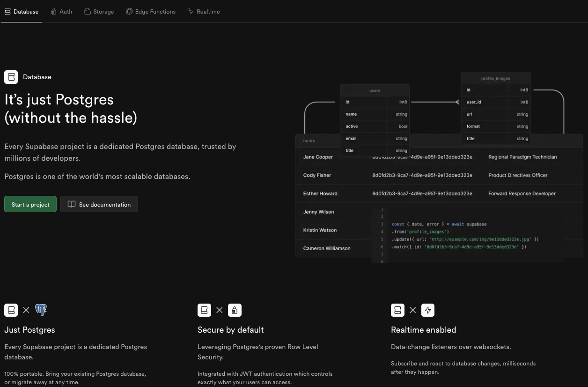Click the Product Directives Officer cell

tap(518, 175)
